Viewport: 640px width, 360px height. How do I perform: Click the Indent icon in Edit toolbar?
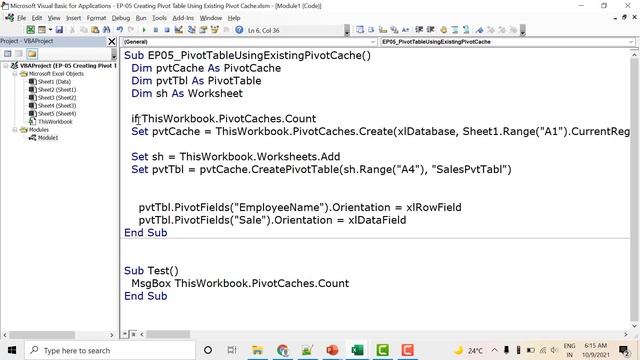(419, 30)
